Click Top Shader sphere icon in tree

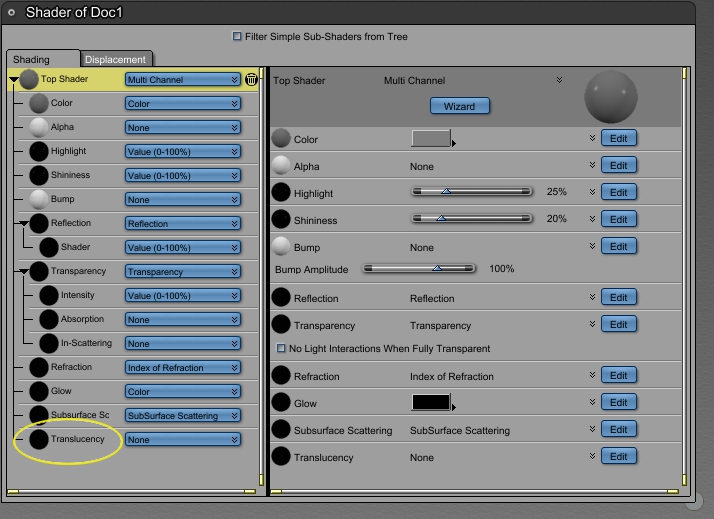(x=29, y=79)
